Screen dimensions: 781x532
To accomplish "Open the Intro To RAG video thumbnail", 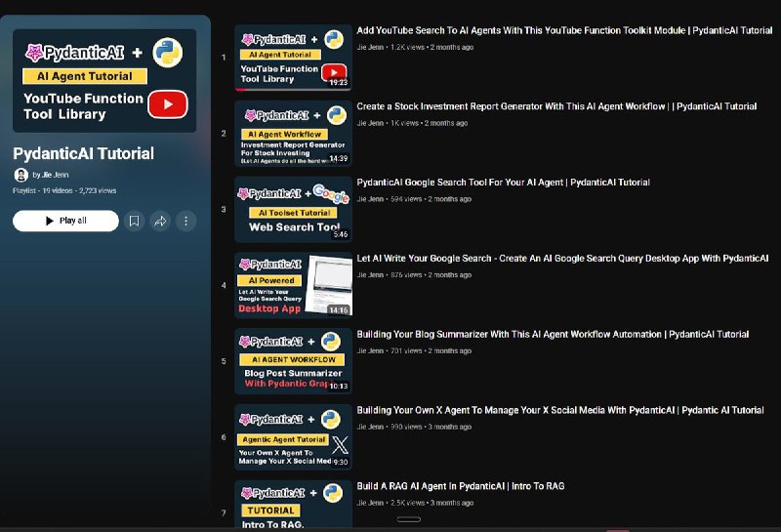I will (294, 504).
